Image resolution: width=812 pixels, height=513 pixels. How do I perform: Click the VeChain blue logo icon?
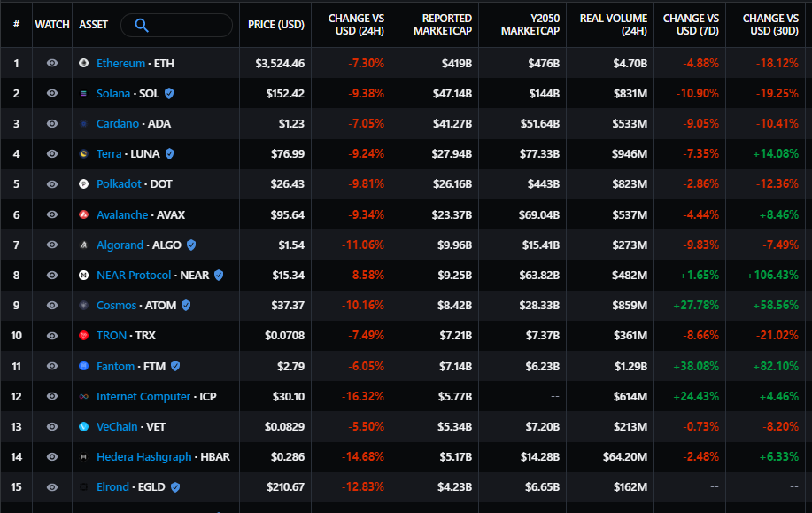coord(83,426)
